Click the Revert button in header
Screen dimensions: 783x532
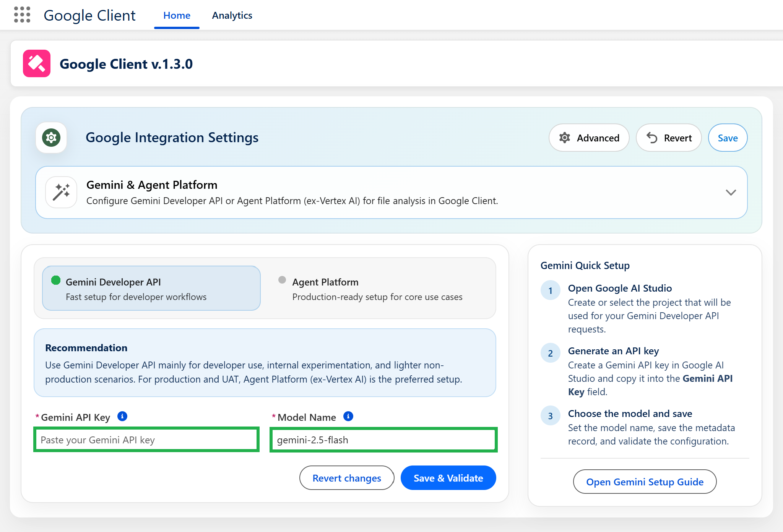tap(669, 138)
